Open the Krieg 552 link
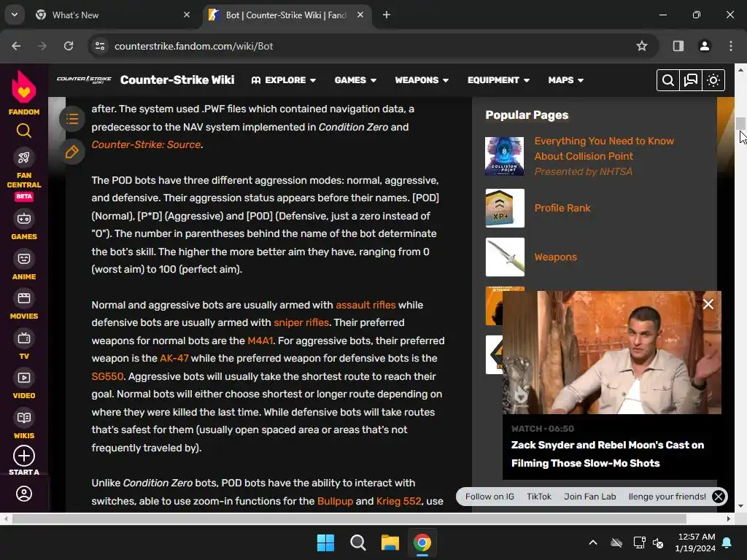The image size is (747, 560). [399, 501]
